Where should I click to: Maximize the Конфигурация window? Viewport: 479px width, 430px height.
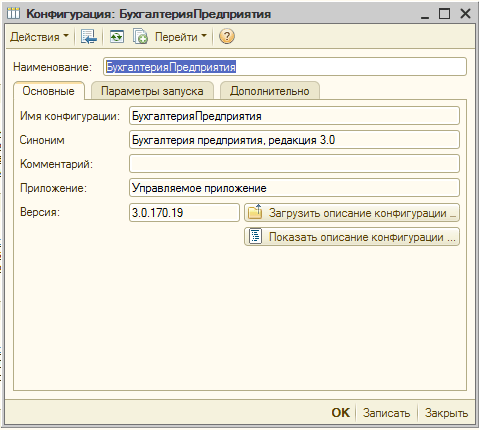(x=444, y=14)
